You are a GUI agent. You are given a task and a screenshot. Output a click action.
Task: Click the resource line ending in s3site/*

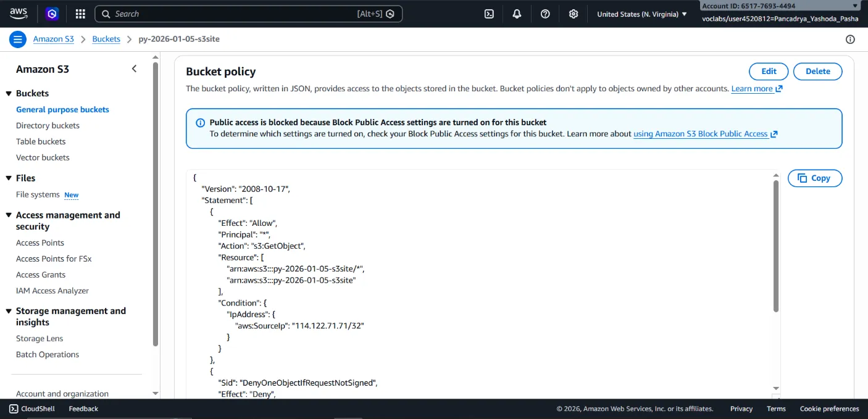point(296,268)
